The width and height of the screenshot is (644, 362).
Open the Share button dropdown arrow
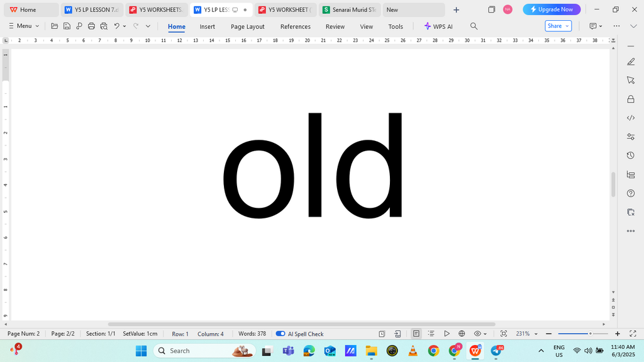(567, 26)
